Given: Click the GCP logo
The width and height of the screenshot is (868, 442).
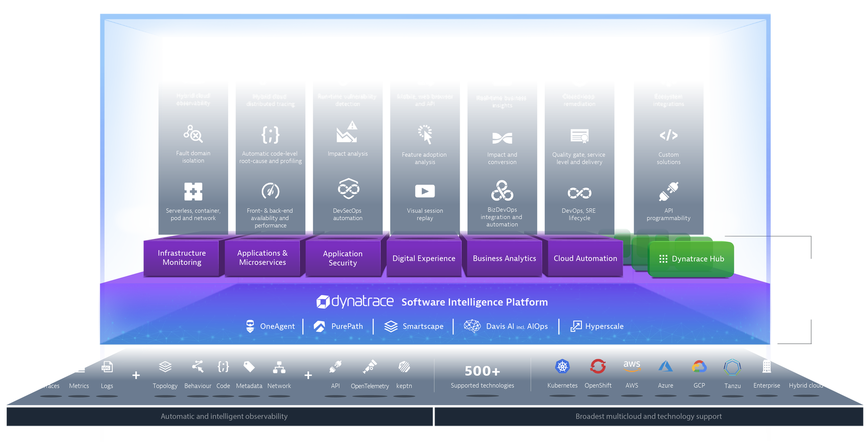Looking at the screenshot, I should click(699, 366).
